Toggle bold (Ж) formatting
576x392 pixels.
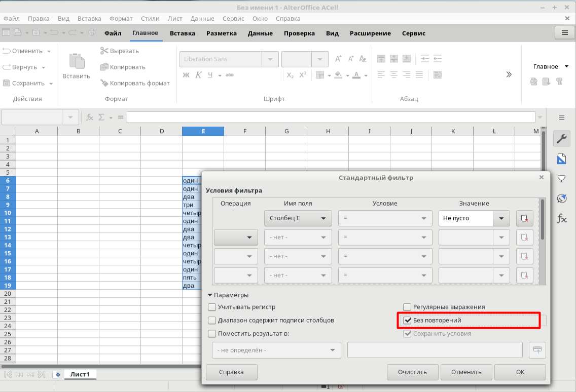pyautogui.click(x=186, y=75)
